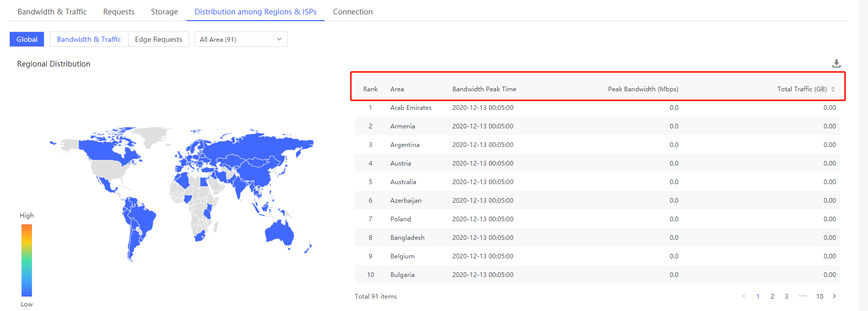Click peak time in Arab Emirates row

(483, 108)
